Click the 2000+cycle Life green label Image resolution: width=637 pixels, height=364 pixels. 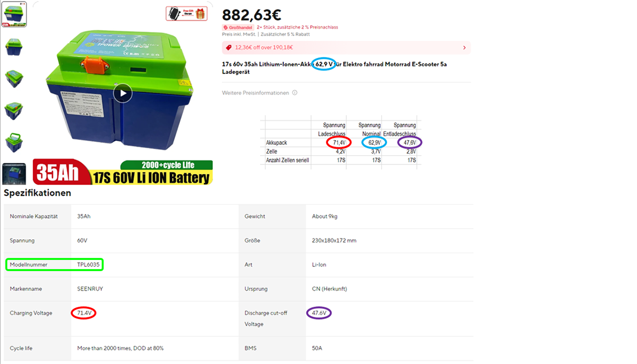click(x=166, y=165)
